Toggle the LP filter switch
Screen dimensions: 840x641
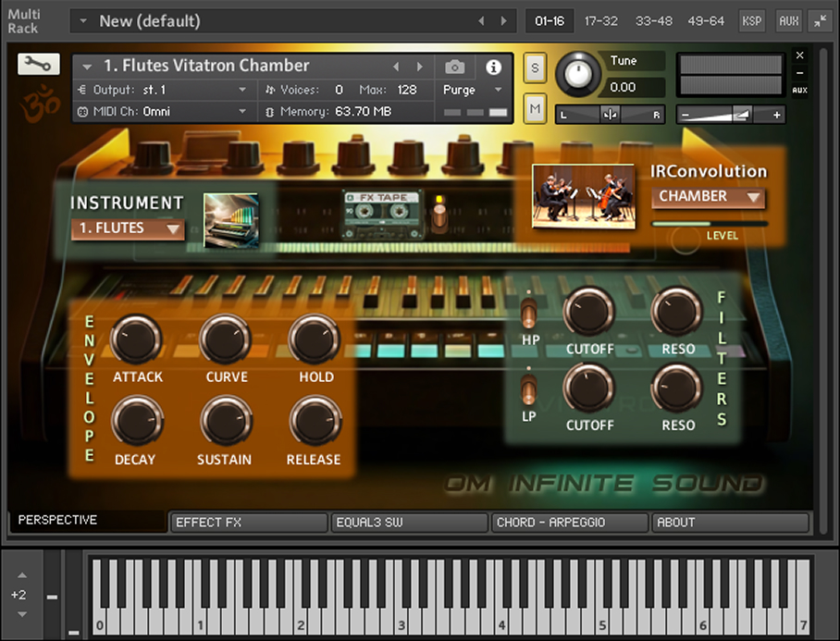528,389
